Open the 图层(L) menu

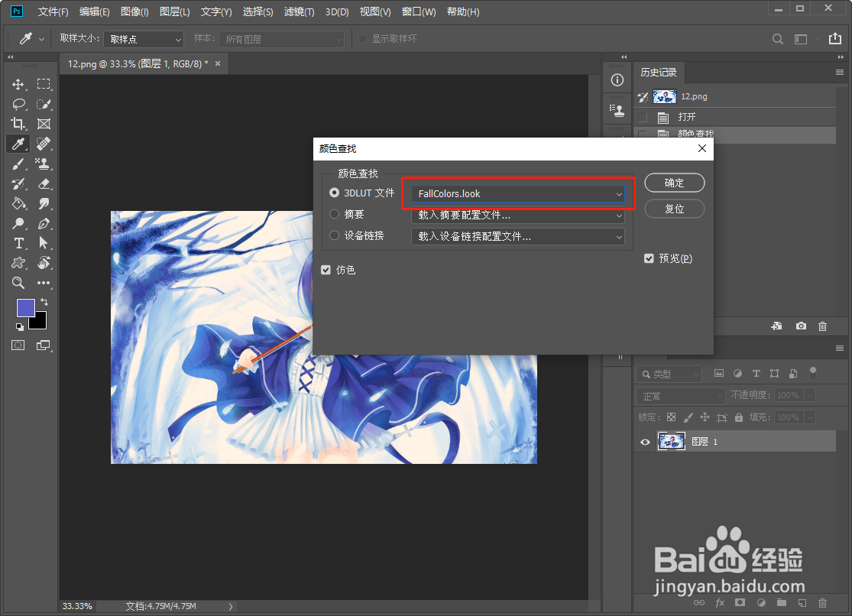[x=174, y=12]
